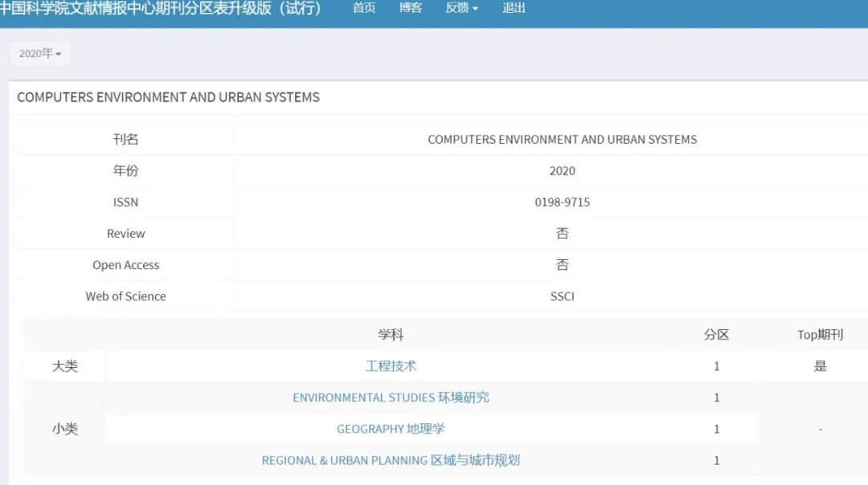Click the 小类 row label

(x=65, y=429)
